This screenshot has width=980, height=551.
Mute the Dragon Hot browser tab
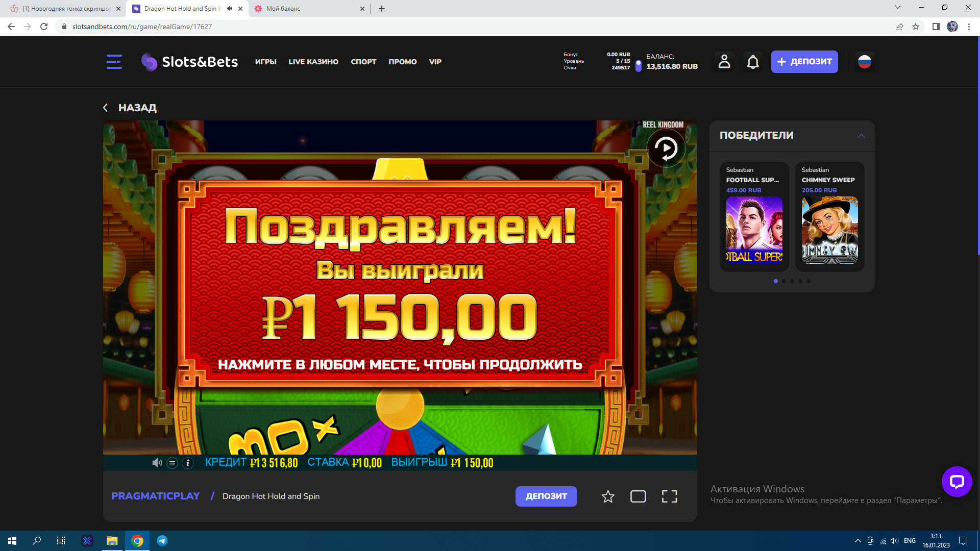pos(229,9)
